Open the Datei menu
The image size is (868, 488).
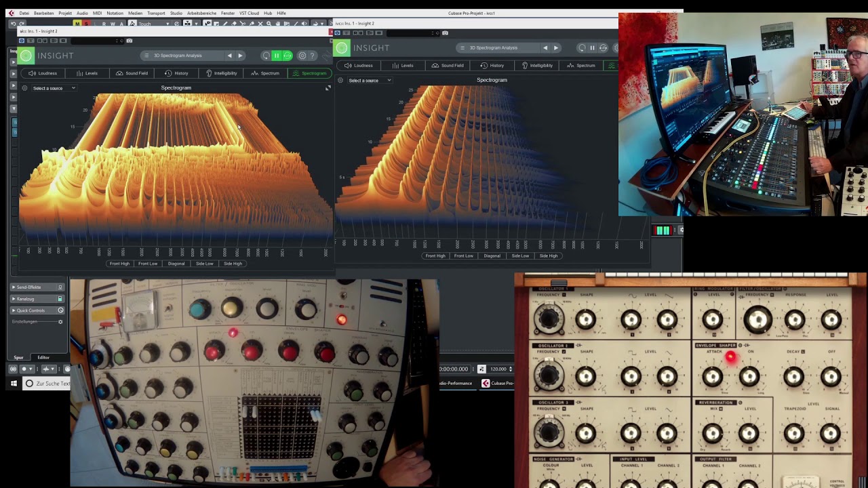tap(24, 13)
